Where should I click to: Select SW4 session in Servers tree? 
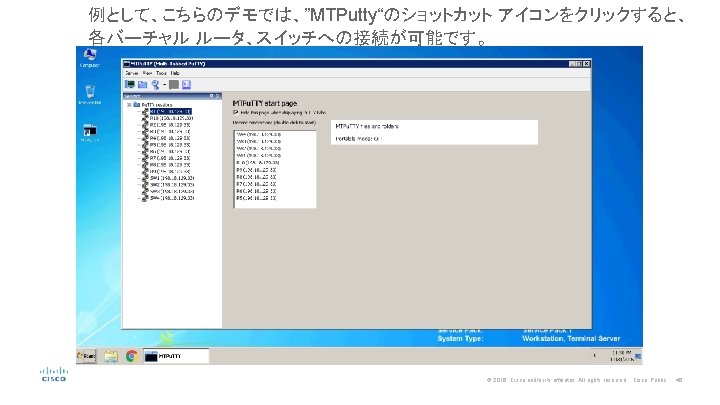click(x=172, y=198)
